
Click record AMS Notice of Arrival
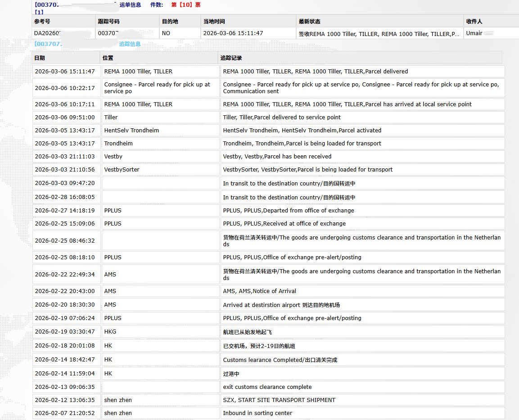tap(362, 291)
